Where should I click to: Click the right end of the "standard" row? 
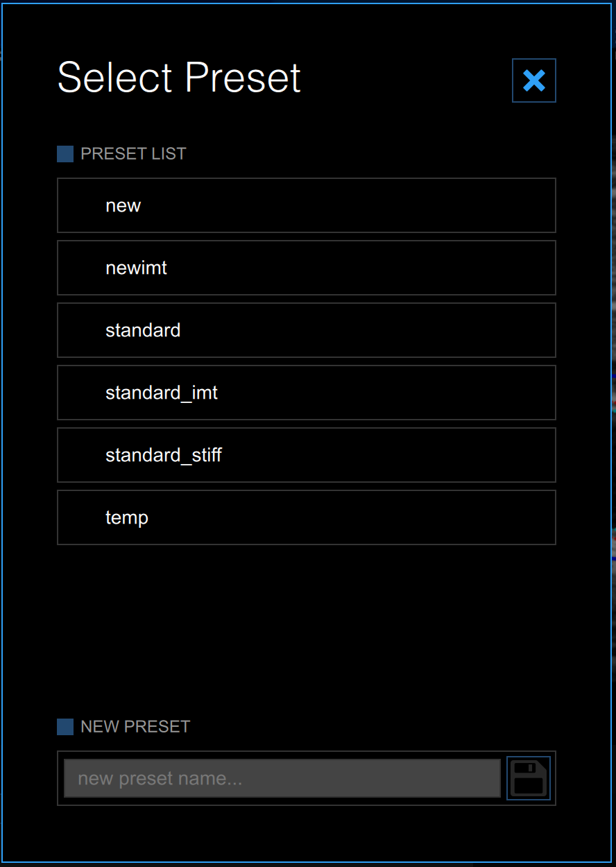click(x=527, y=330)
